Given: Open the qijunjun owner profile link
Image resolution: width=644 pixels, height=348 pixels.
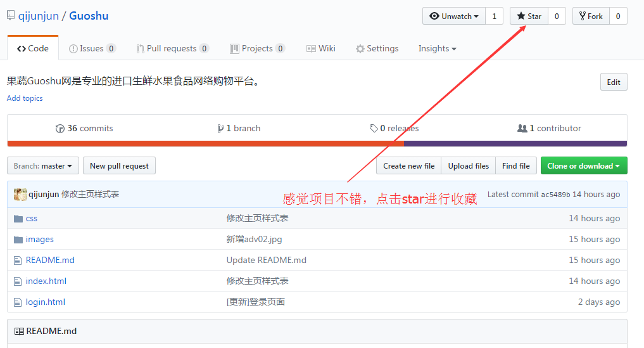Looking at the screenshot, I should pos(38,16).
